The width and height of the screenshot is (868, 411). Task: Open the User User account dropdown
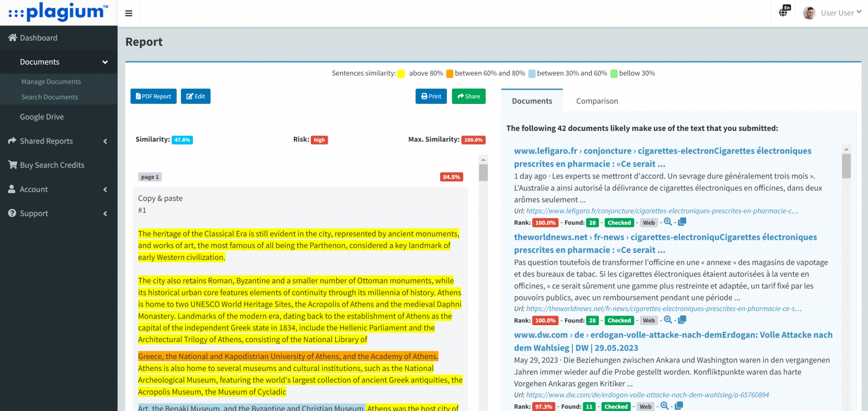coord(832,12)
